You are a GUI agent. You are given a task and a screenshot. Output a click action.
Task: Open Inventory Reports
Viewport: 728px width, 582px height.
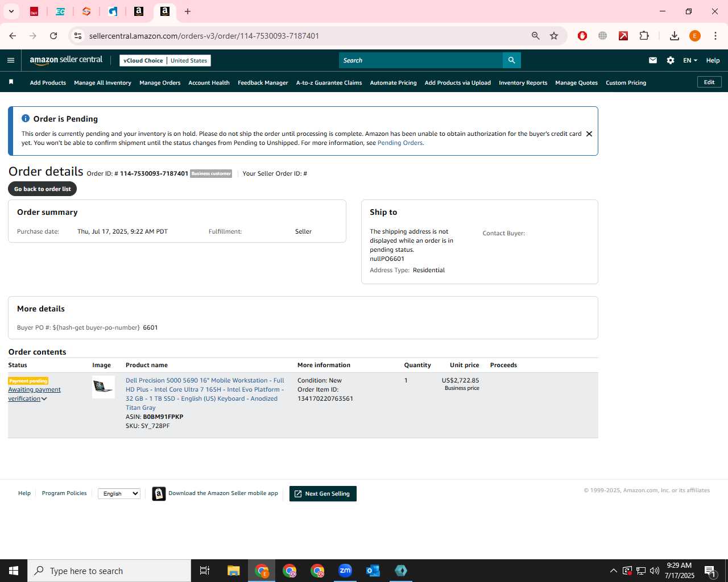[523, 83]
